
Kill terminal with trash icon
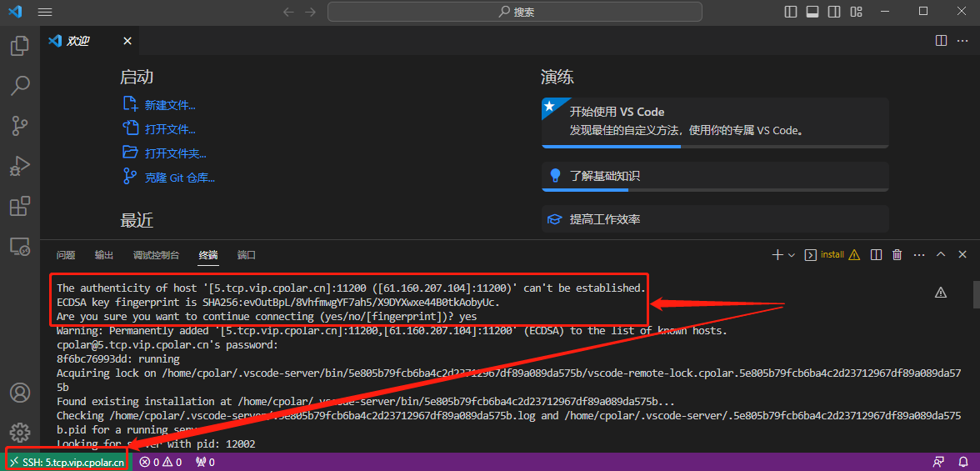[x=897, y=254]
